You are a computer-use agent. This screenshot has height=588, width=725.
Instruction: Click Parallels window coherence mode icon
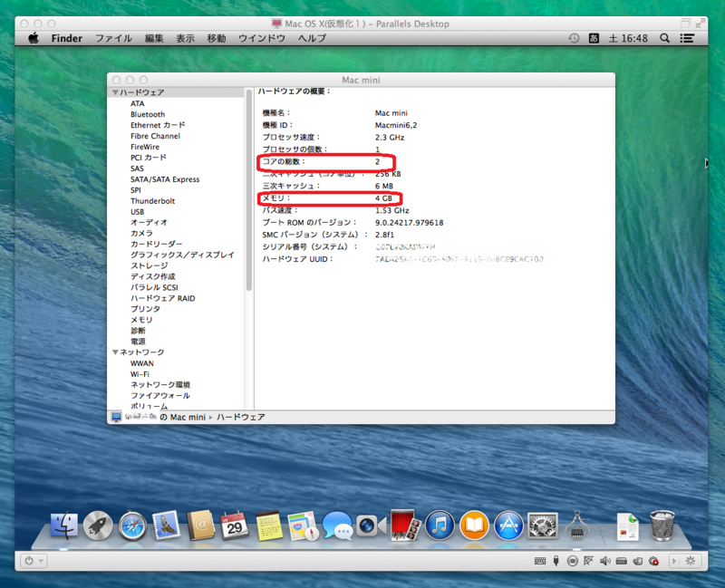(685, 24)
